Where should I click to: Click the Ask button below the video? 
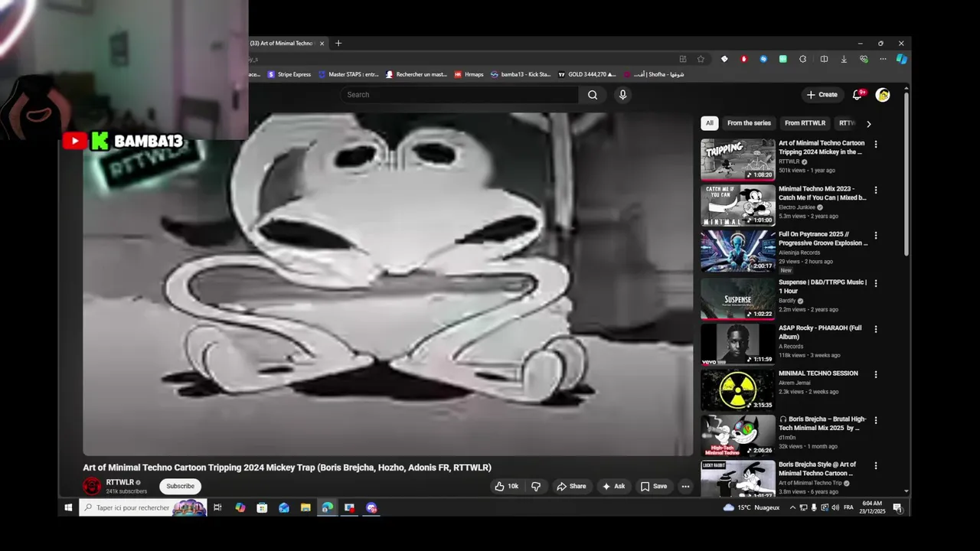[613, 486]
